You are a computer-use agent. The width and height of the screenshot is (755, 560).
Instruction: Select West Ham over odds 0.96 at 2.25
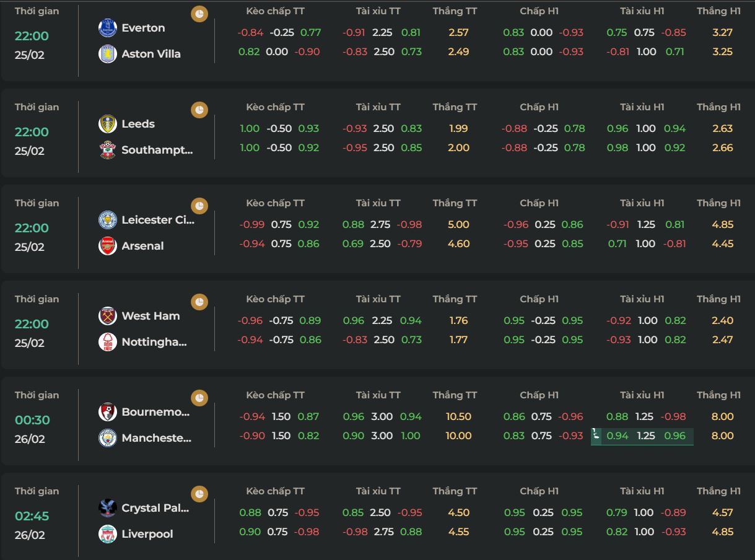(354, 320)
